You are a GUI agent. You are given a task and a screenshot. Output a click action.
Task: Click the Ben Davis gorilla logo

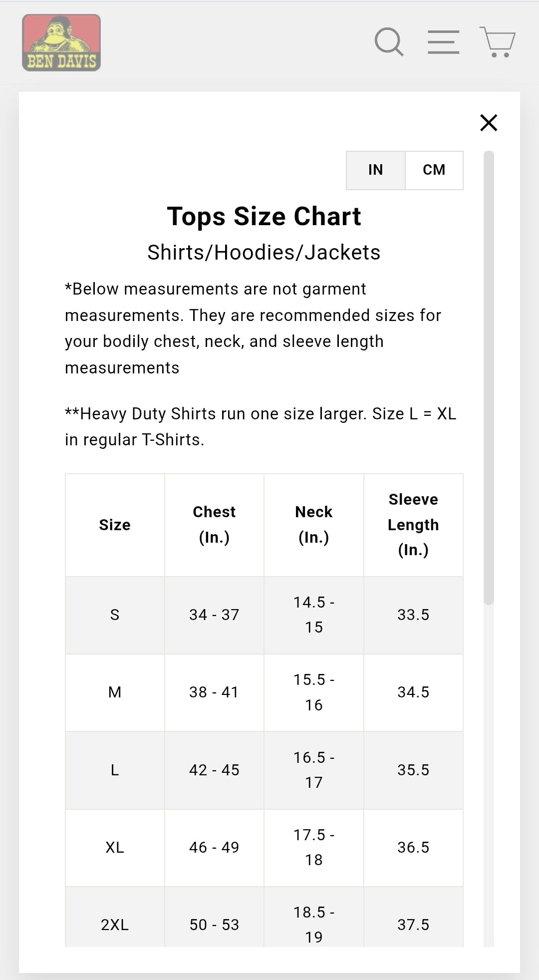[x=61, y=43]
